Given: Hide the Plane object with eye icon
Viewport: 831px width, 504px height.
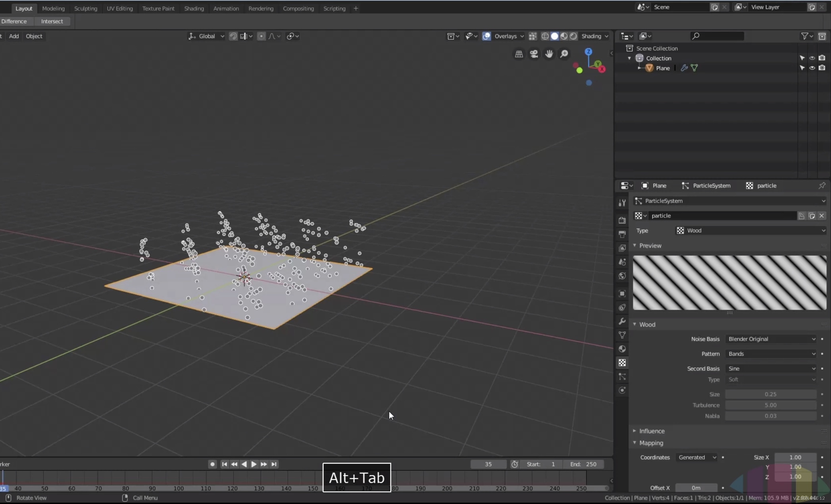Looking at the screenshot, I should [x=812, y=68].
